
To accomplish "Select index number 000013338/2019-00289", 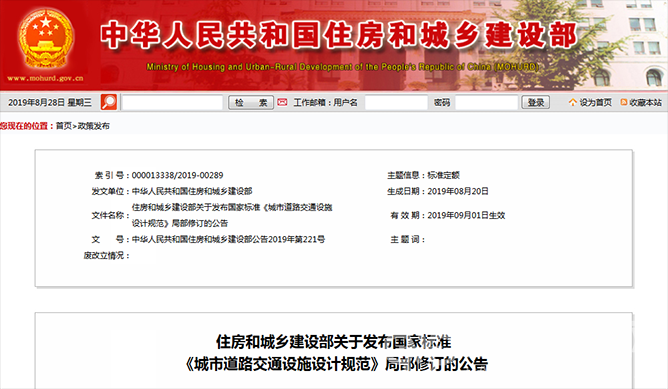I will pos(177,175).
